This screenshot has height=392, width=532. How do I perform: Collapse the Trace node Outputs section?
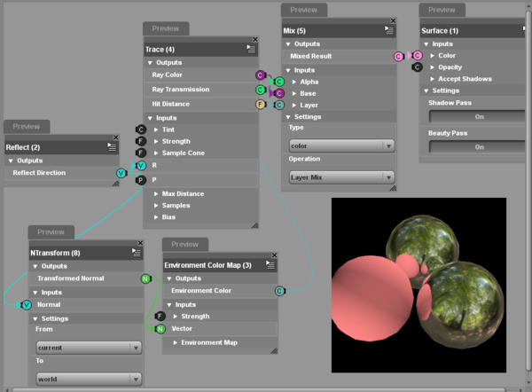coord(150,63)
